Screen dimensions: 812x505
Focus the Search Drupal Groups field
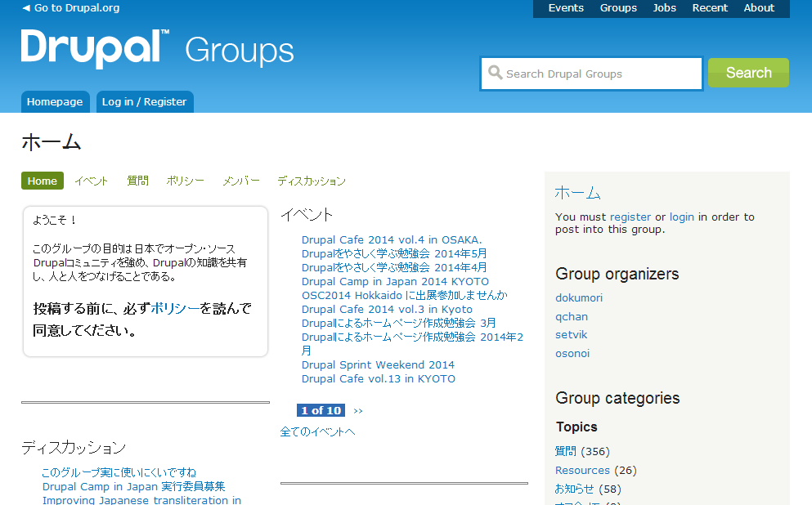point(591,74)
